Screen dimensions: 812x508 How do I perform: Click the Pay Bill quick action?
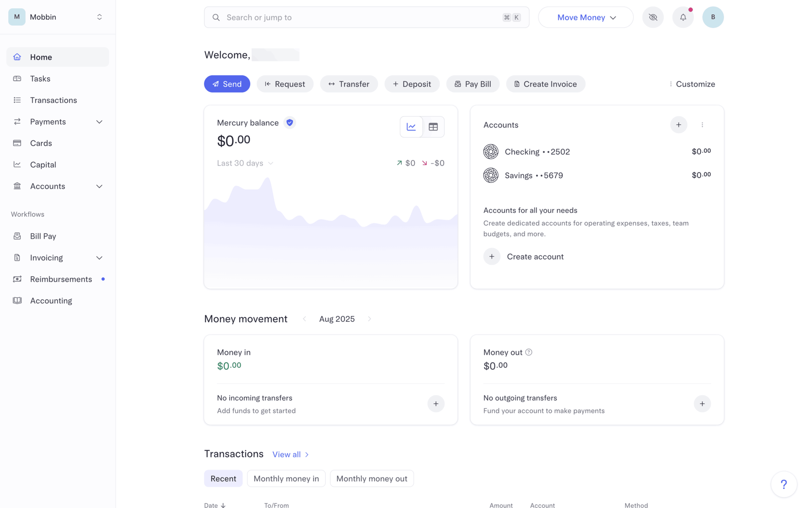tap(473, 84)
